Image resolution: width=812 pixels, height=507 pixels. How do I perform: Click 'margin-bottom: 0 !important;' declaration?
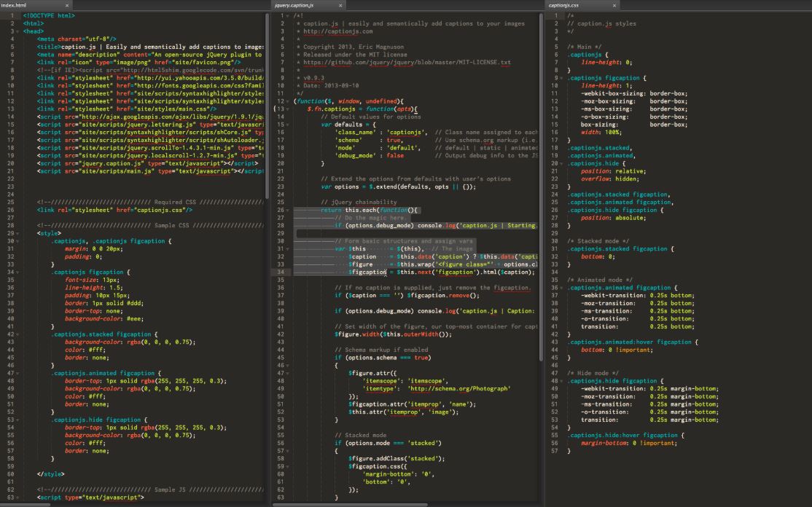pyautogui.click(x=628, y=443)
